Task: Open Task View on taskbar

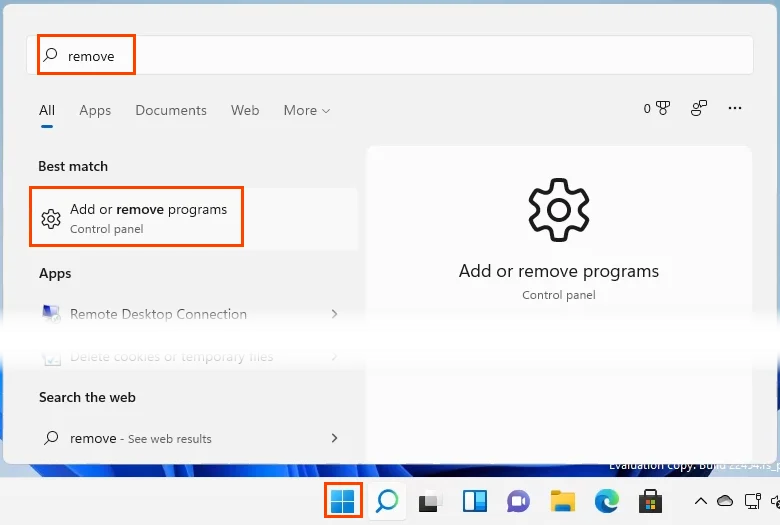Action: (x=430, y=501)
